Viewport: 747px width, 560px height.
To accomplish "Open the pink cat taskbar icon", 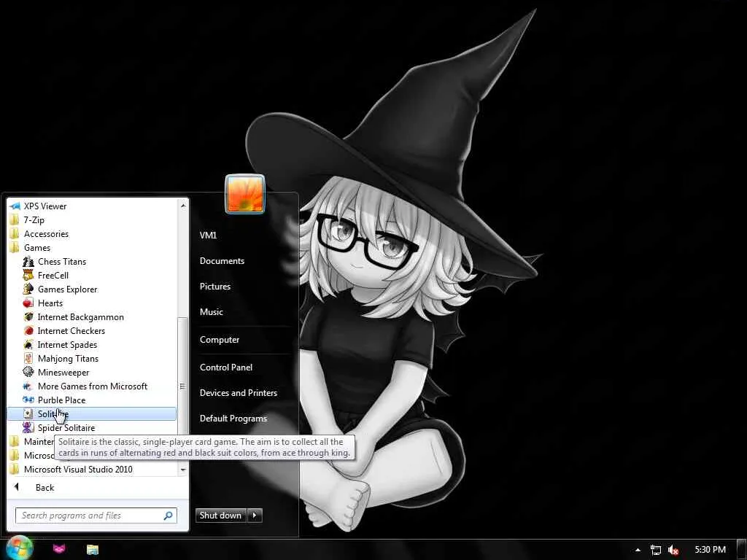I will point(59,549).
